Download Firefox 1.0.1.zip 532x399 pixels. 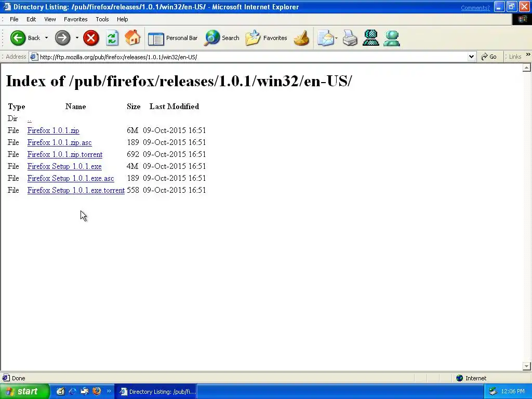(x=54, y=130)
